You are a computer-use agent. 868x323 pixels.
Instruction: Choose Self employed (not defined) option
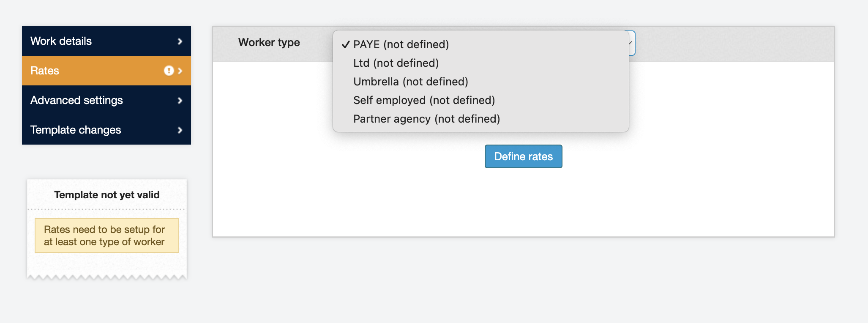424,100
